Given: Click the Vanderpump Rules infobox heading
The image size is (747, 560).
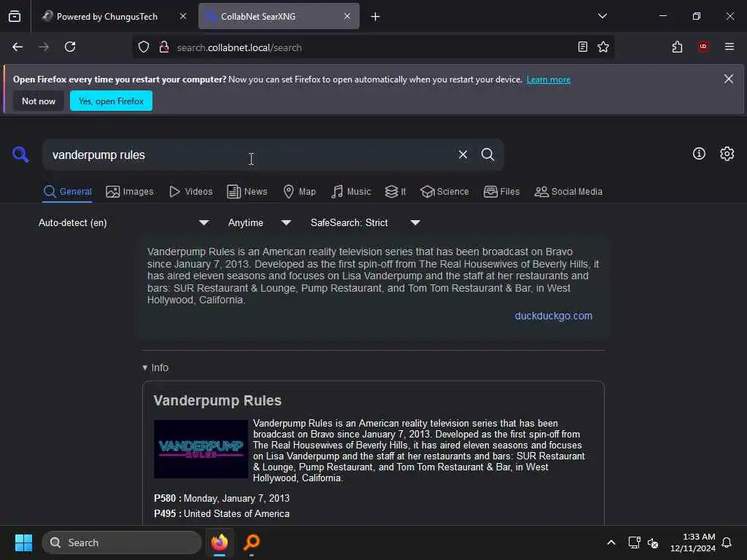Looking at the screenshot, I should 217,400.
